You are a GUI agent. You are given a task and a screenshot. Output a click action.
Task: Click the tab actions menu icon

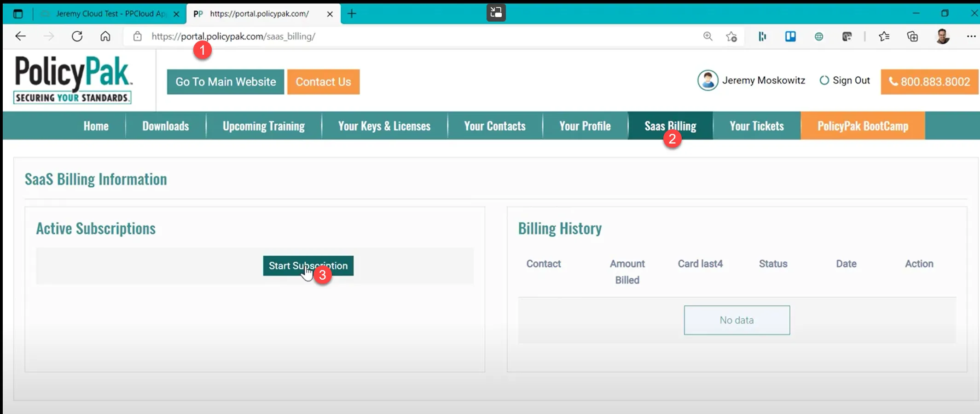pyautogui.click(x=18, y=14)
